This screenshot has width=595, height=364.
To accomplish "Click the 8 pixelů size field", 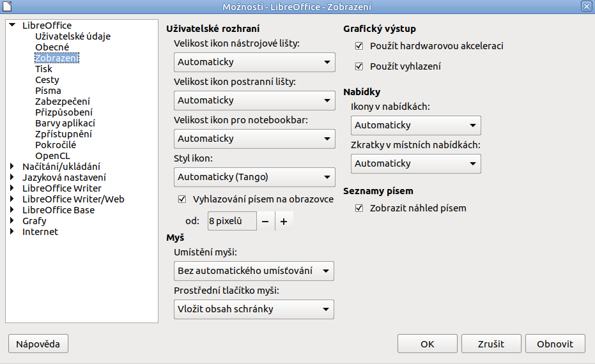I will (x=231, y=221).
